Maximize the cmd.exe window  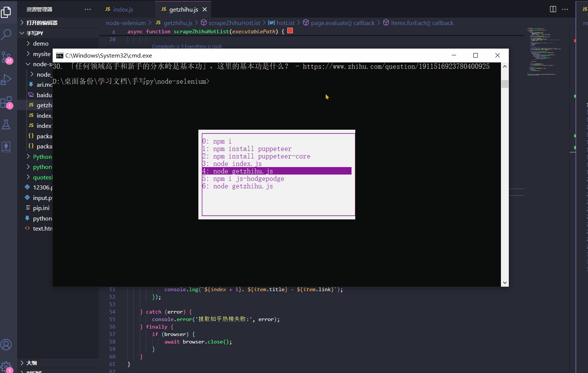476,55
